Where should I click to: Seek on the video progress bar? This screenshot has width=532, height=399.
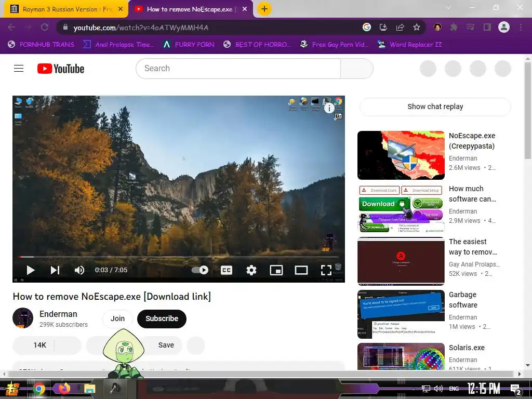coord(179,257)
